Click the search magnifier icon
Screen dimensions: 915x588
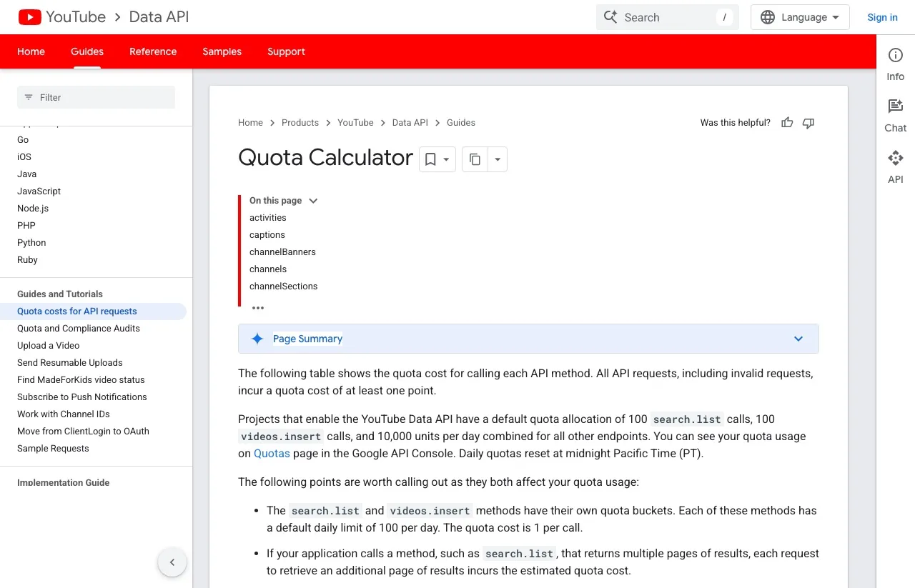tap(610, 17)
